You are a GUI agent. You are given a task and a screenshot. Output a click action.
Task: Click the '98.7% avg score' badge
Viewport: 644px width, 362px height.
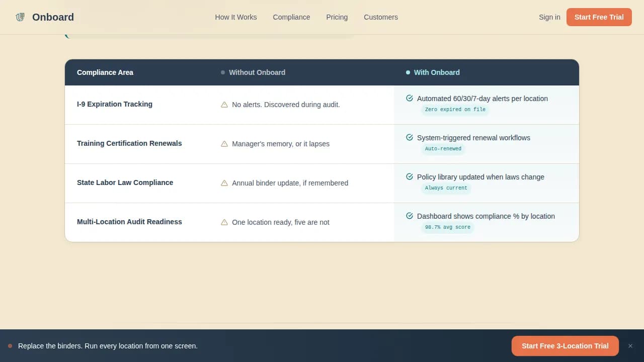[x=447, y=227]
